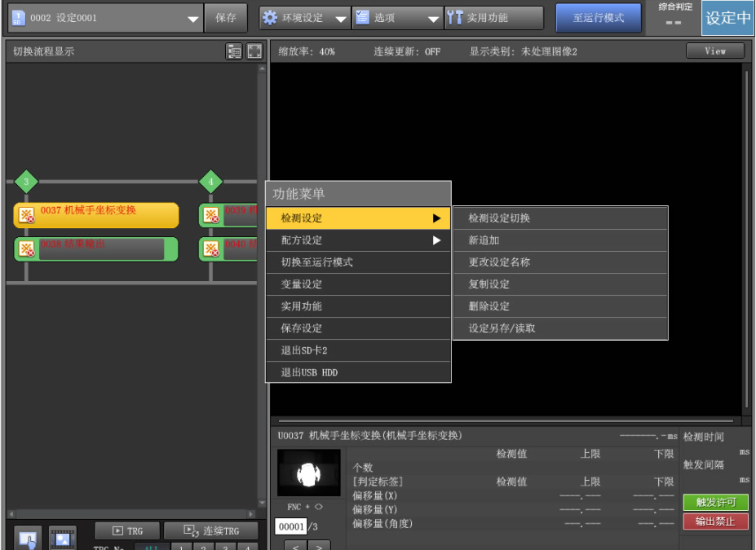Image resolution: width=756 pixels, height=550 pixels.
Task: Click the 偏移量(Y) result row
Action: pyautogui.click(x=513, y=509)
